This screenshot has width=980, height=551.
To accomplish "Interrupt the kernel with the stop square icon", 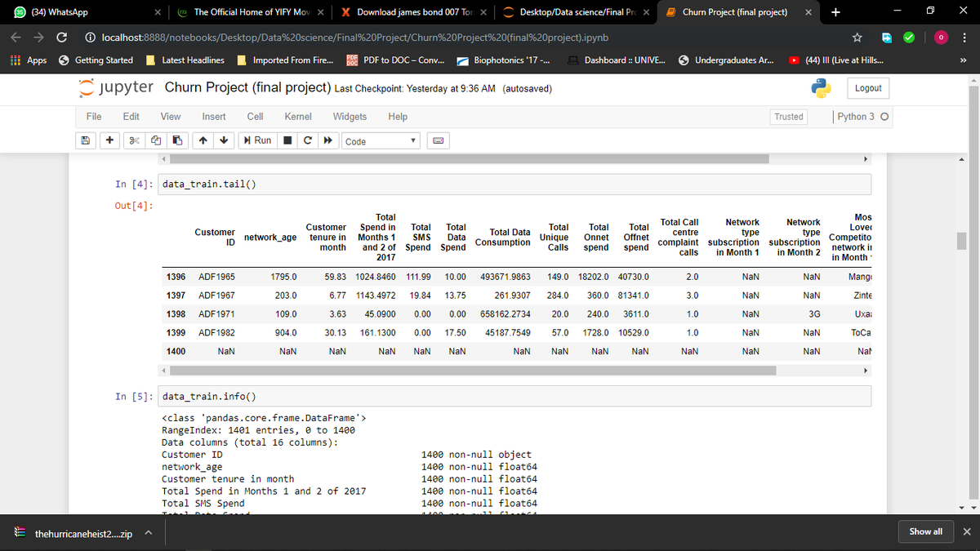I will coord(287,140).
